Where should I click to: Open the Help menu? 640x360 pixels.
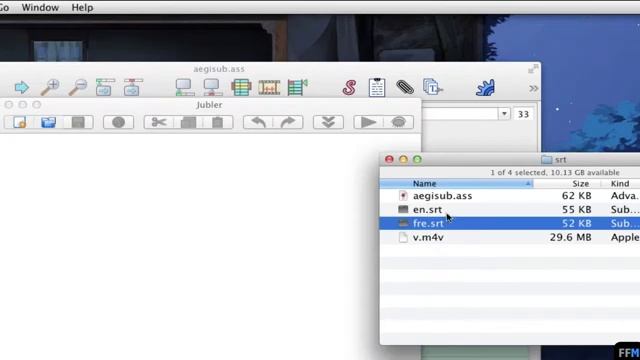pos(82,7)
